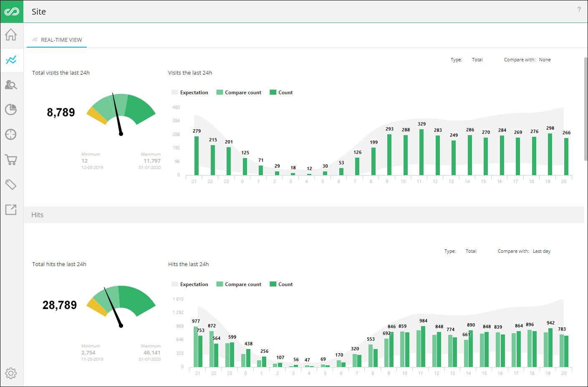
Task: Switch to the REAL-TIME VIEW tab
Action: pyautogui.click(x=56, y=40)
